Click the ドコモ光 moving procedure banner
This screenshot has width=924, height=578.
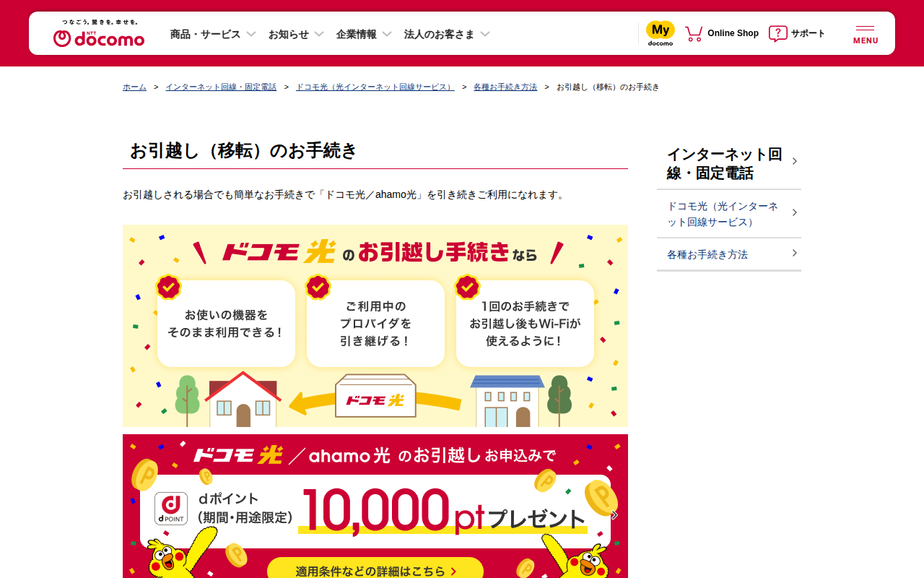375,326
